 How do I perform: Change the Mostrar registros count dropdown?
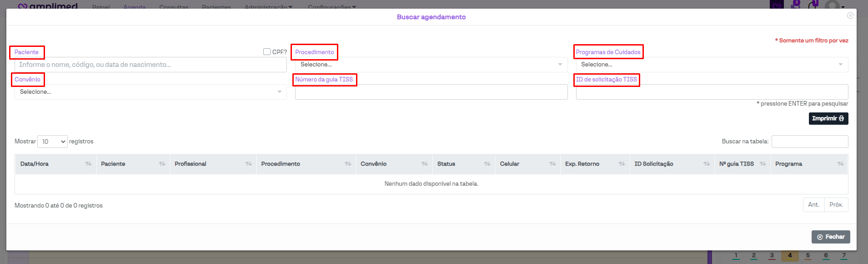click(x=52, y=142)
